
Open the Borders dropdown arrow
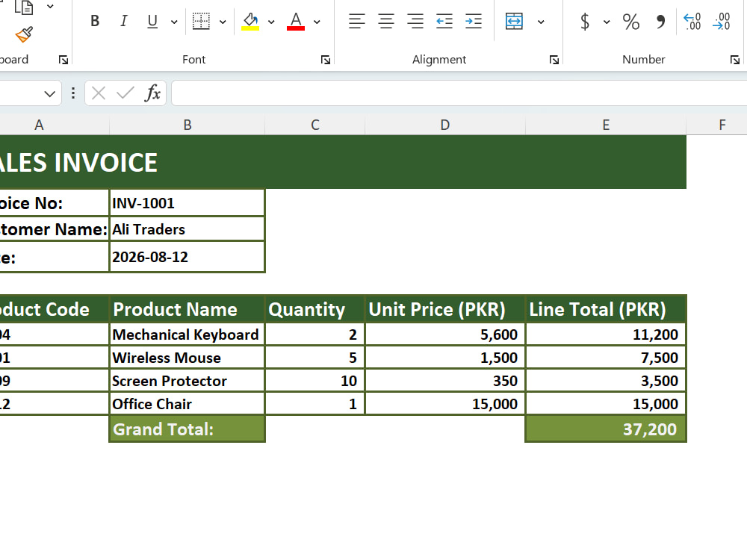223,22
